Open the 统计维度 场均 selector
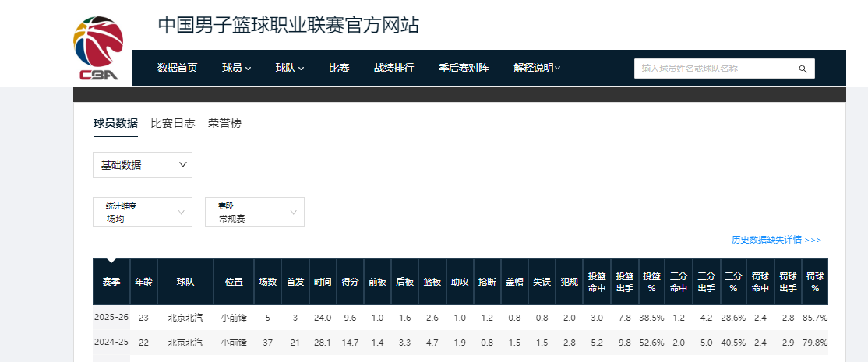868x362 pixels. click(x=143, y=212)
